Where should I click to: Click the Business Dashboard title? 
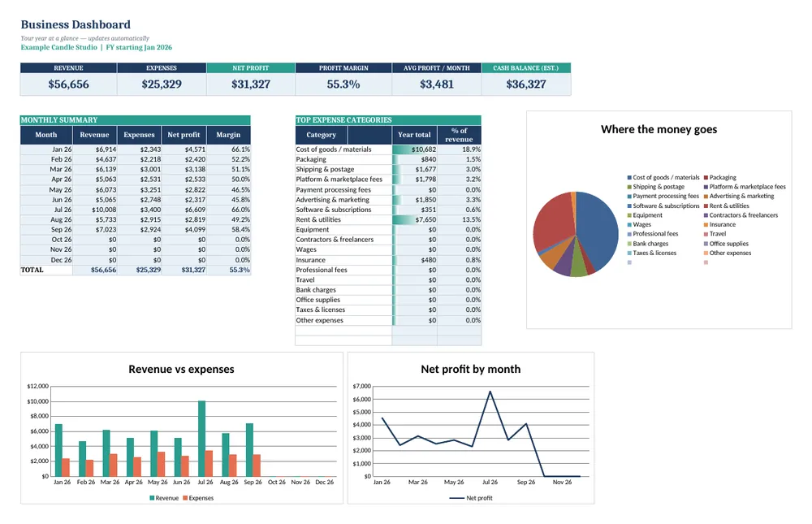(x=76, y=24)
